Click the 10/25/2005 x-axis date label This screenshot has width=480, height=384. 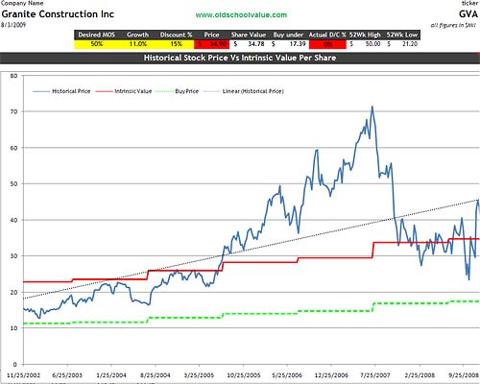(x=243, y=375)
